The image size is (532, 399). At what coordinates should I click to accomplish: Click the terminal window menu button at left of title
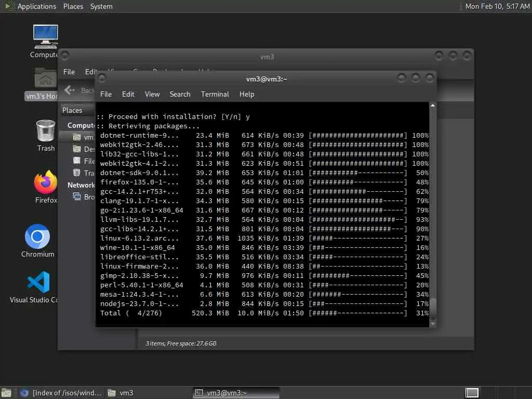[x=101, y=78]
